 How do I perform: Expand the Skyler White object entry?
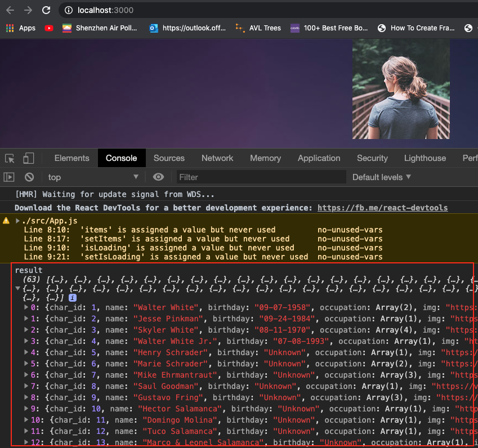pyautogui.click(x=26, y=330)
